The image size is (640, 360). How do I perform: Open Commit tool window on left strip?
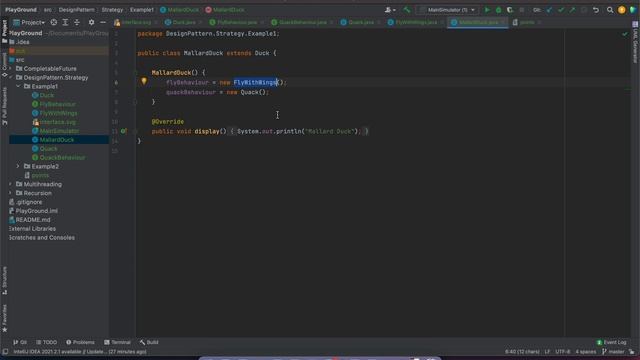[x=4, y=64]
